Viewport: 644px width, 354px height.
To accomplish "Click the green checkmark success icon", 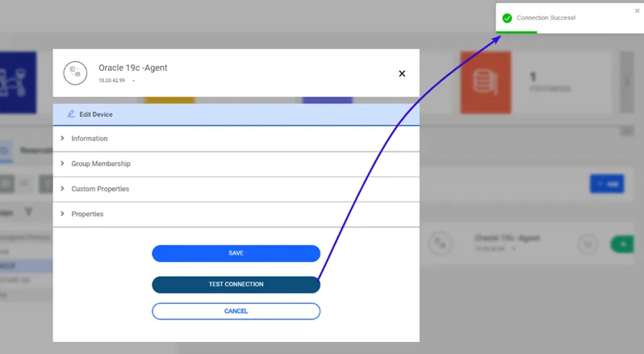I will 508,18.
